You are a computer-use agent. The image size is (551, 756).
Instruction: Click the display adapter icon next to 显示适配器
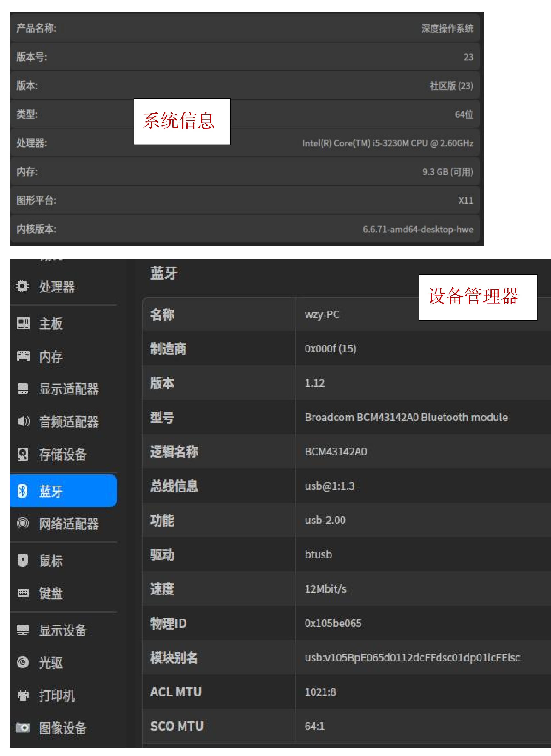pos(23,388)
